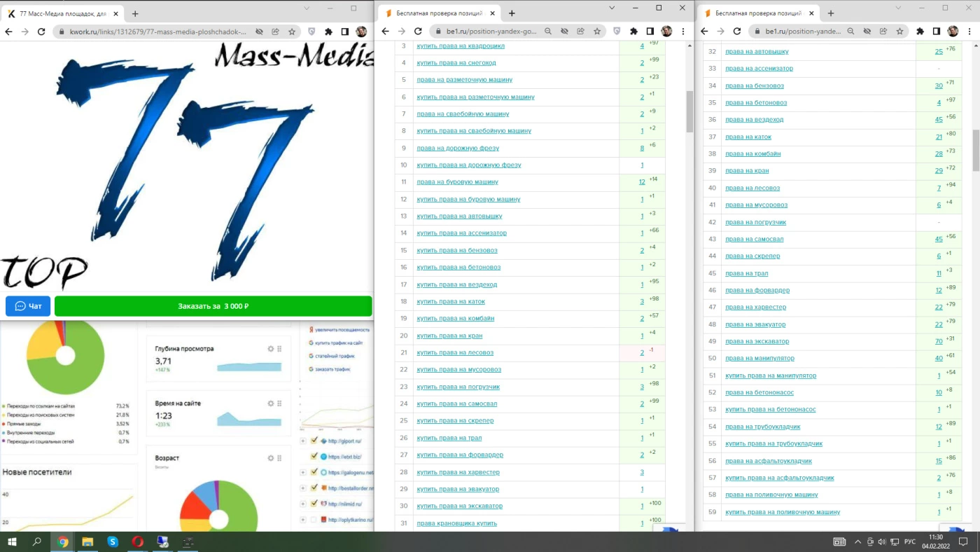
Task: Open gear settings of Глубина просмотра widget
Action: pyautogui.click(x=271, y=349)
